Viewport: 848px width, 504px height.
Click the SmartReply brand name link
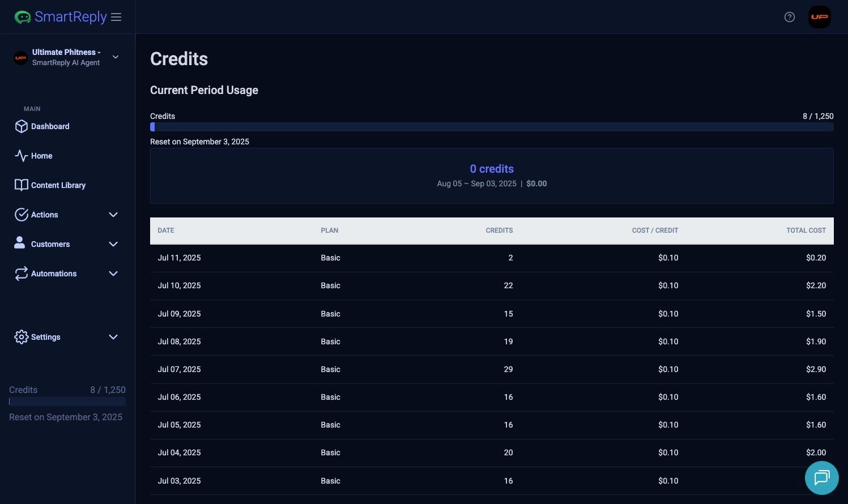point(70,17)
